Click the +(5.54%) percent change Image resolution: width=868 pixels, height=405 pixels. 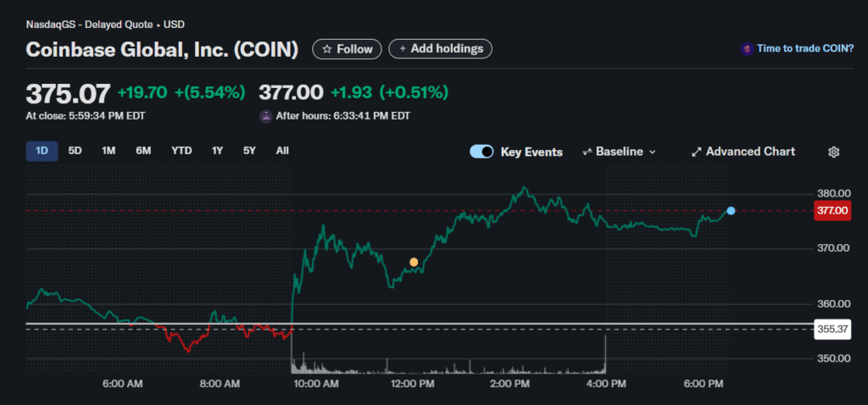tap(210, 93)
